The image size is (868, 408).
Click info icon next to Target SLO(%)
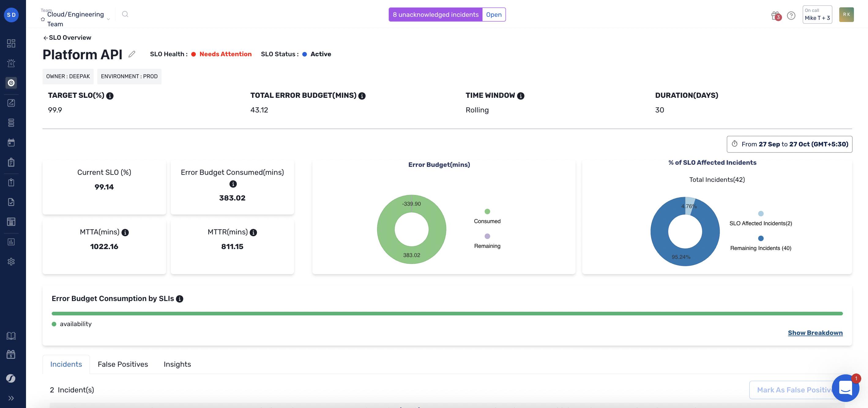coord(110,96)
